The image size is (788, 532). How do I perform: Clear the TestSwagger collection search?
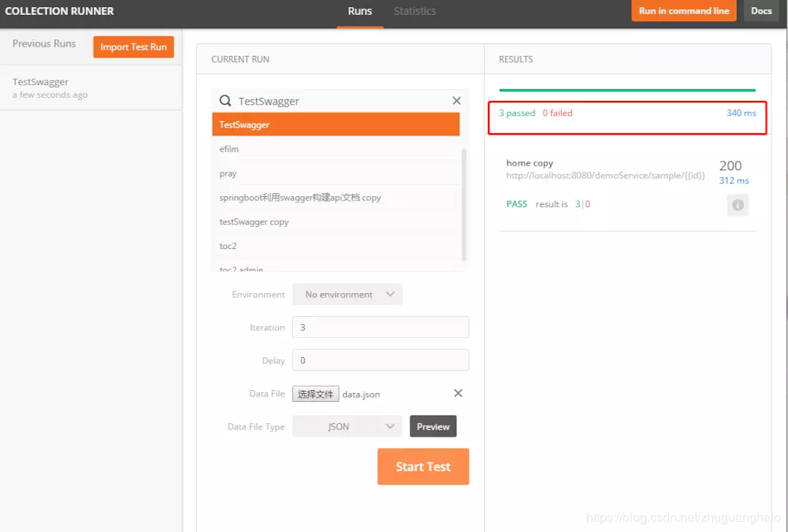[x=456, y=101]
